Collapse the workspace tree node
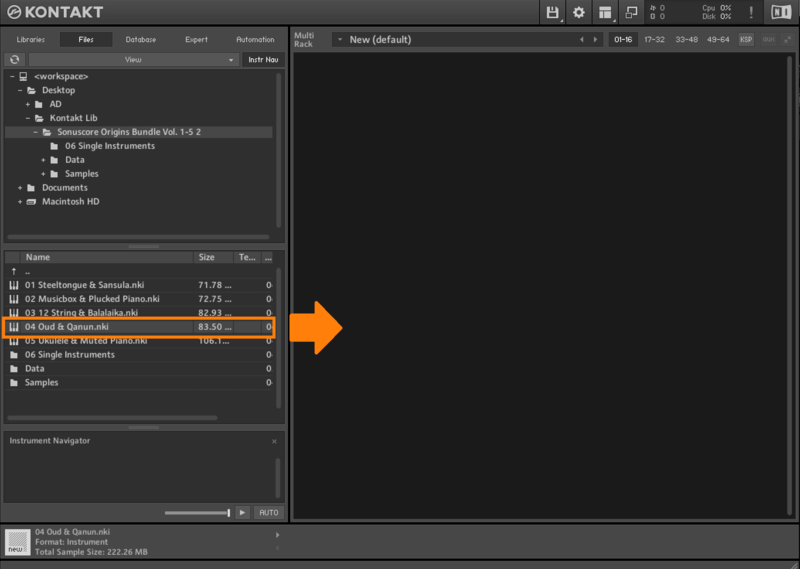Viewport: 800px width, 569px height. (12, 77)
